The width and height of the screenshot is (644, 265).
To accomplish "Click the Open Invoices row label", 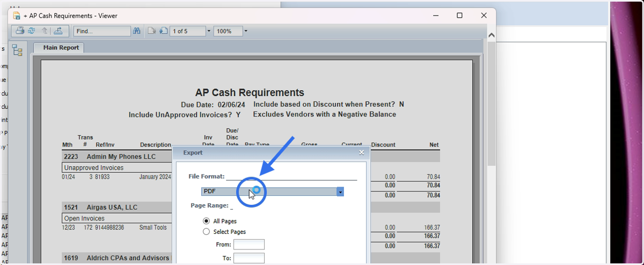I will pos(84,218).
